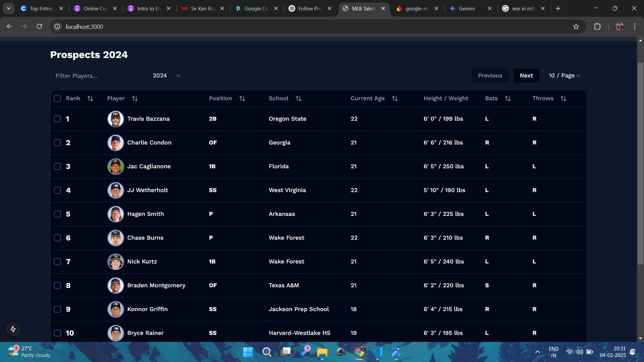
Task: Open the 2024 year dropdown
Action: tap(167, 76)
